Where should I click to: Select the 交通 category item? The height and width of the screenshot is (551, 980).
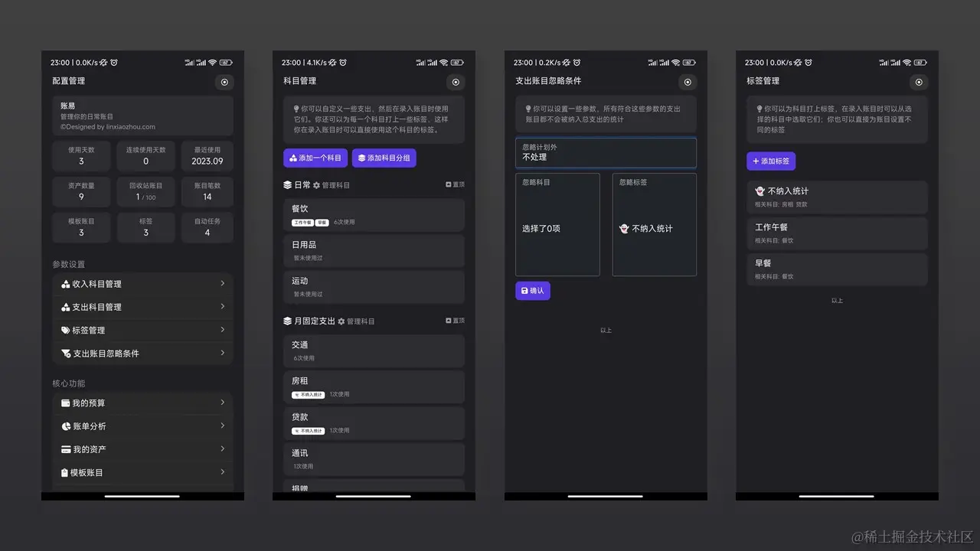coord(374,351)
